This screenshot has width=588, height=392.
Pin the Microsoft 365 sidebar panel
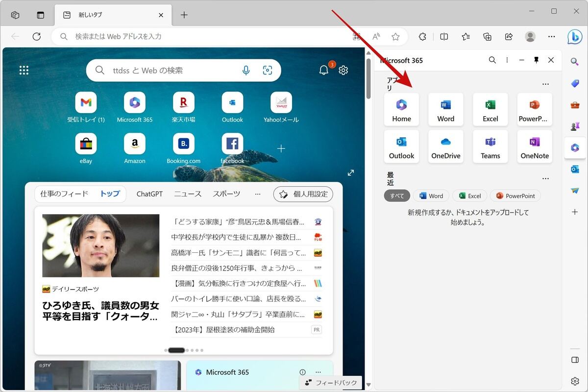(x=536, y=60)
